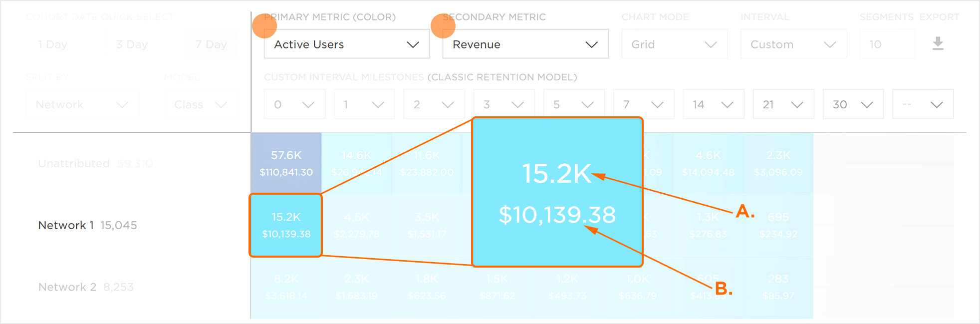980x324 pixels.
Task: Open the Primary Metric Active Users dropdown
Action: point(346,44)
